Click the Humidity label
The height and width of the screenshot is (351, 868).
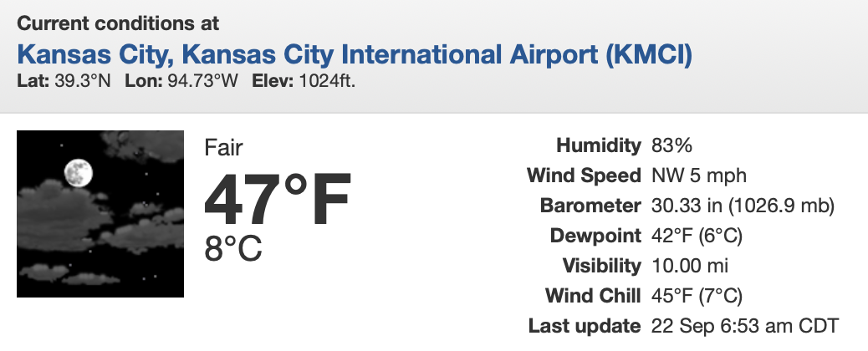599,146
